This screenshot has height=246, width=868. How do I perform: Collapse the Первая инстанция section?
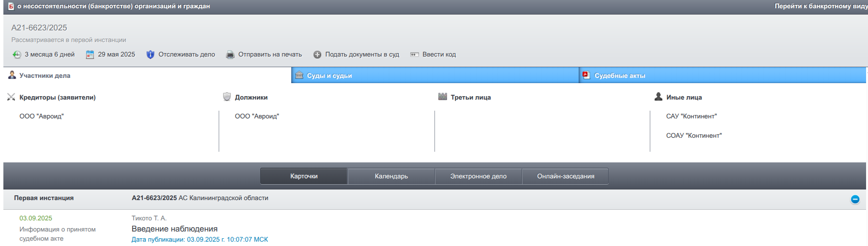pos(855,199)
